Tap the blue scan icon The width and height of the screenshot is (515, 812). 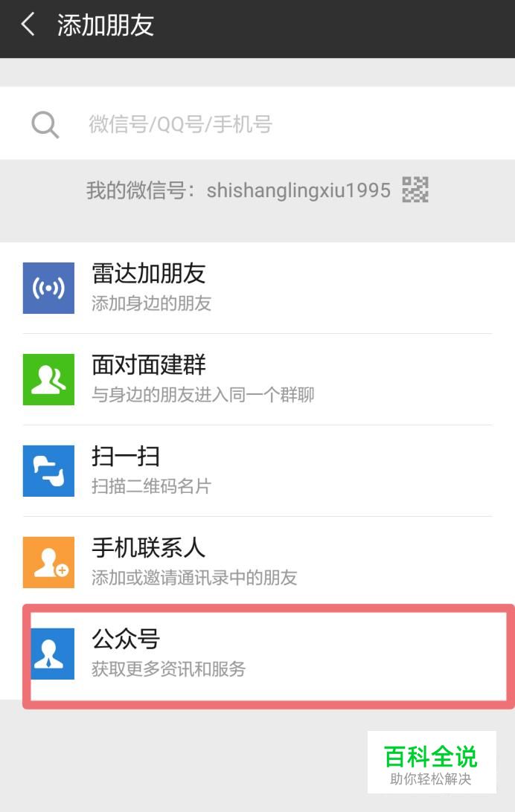coord(48,471)
